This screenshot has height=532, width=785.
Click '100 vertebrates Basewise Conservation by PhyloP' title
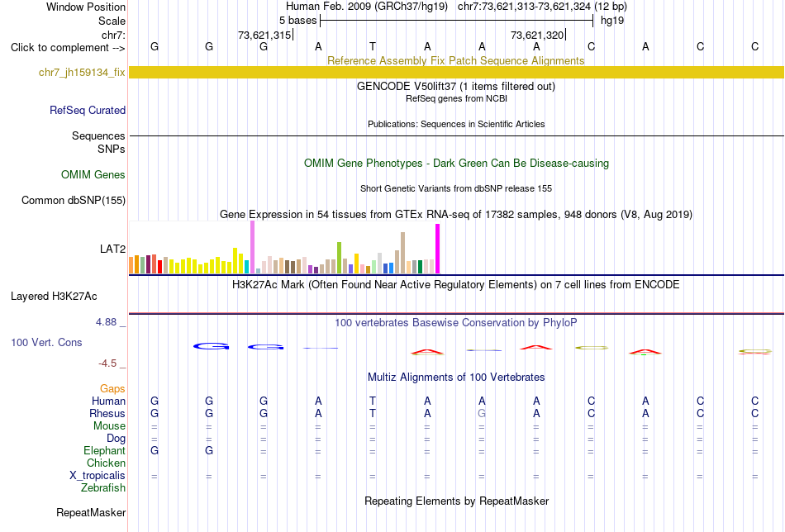click(x=455, y=323)
